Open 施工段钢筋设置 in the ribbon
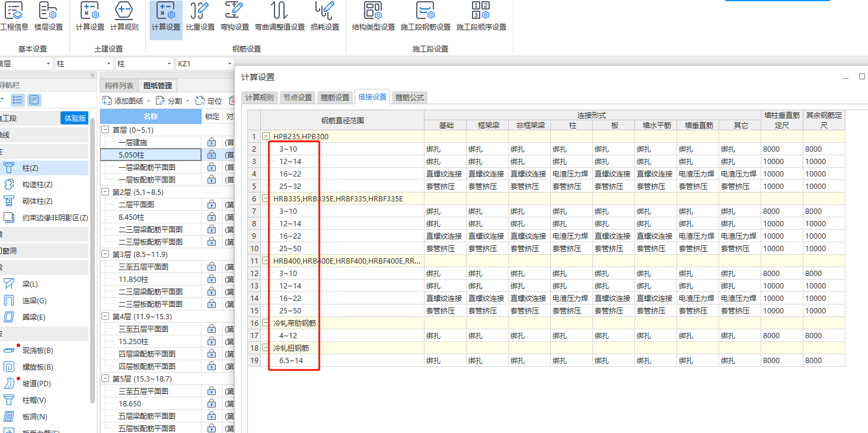This screenshot has width=868, height=433. 426,17
